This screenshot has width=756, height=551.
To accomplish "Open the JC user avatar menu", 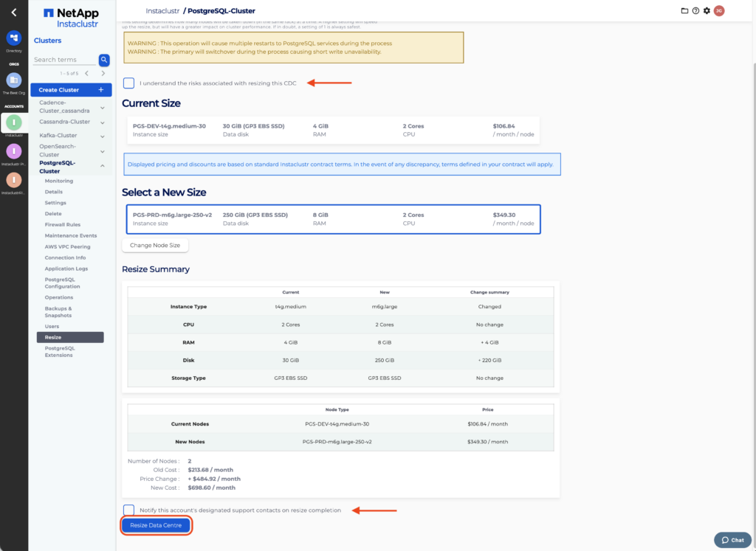I will 718,11.
